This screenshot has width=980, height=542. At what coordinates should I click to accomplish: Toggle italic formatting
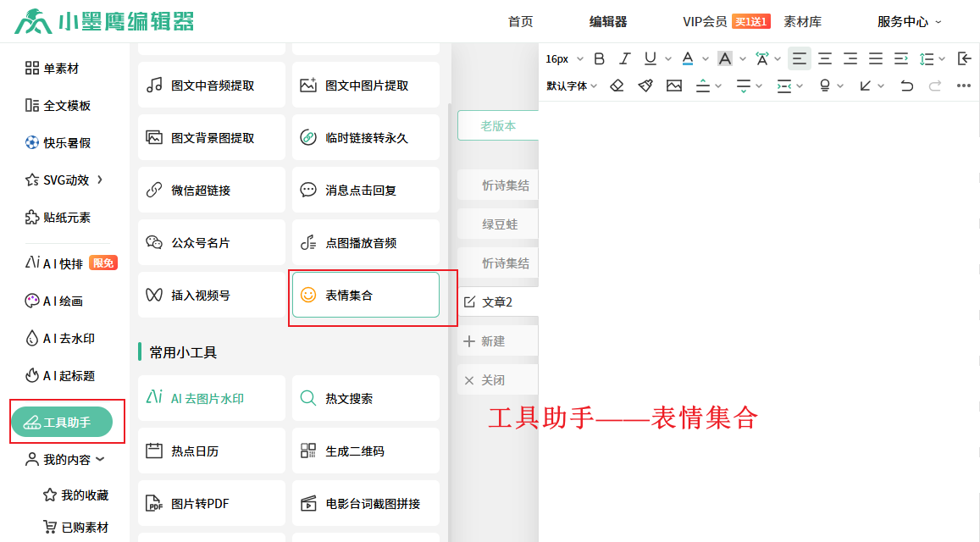point(624,58)
